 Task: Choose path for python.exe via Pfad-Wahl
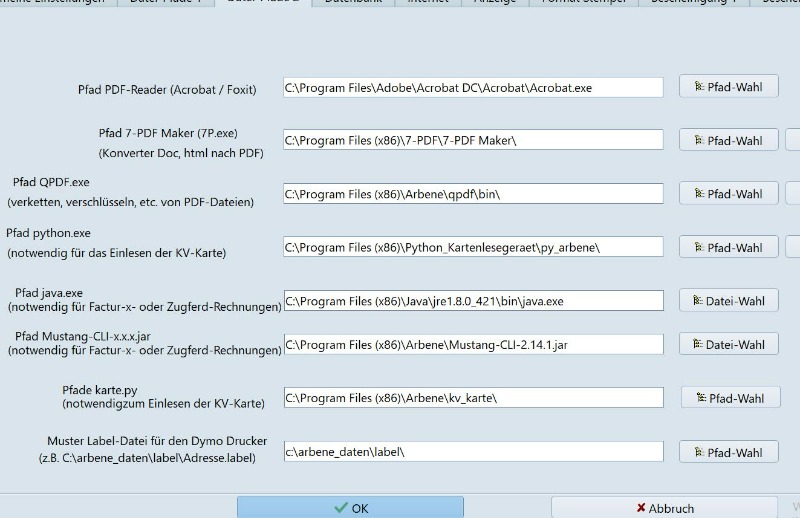pos(728,247)
